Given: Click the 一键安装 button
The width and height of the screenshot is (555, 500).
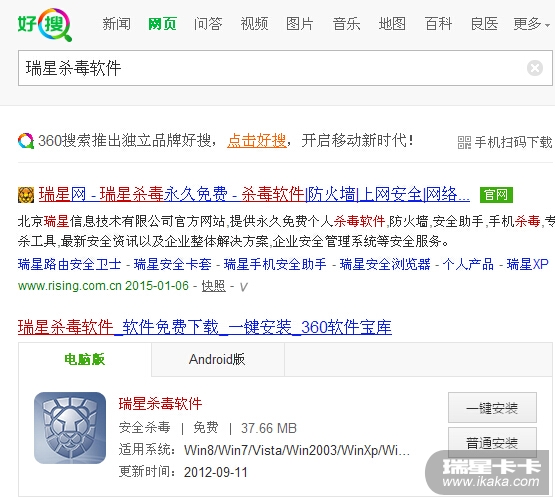Looking at the screenshot, I should coord(492,408).
